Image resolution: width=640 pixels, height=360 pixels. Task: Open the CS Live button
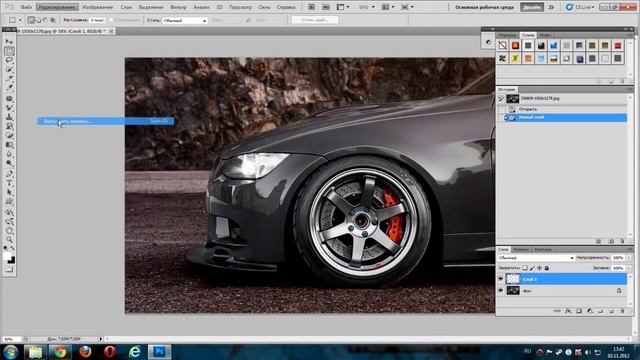pos(580,7)
